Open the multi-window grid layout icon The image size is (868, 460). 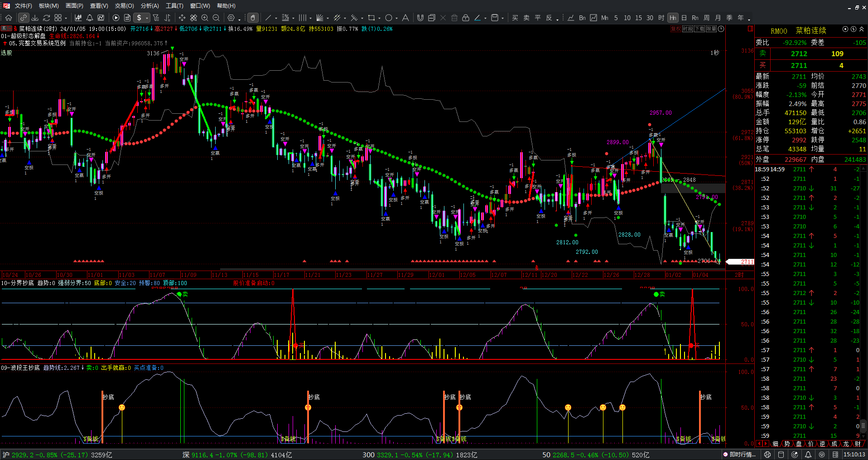[x=58, y=18]
